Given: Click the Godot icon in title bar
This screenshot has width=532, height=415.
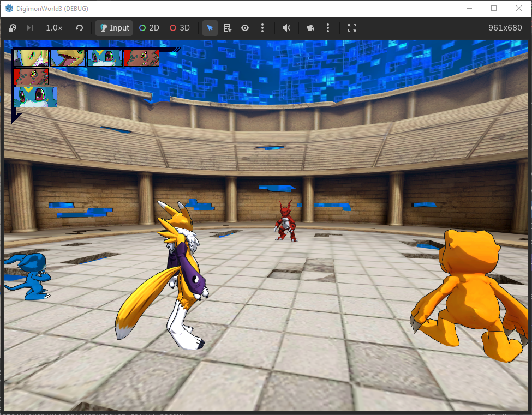Looking at the screenshot, I should coord(9,9).
